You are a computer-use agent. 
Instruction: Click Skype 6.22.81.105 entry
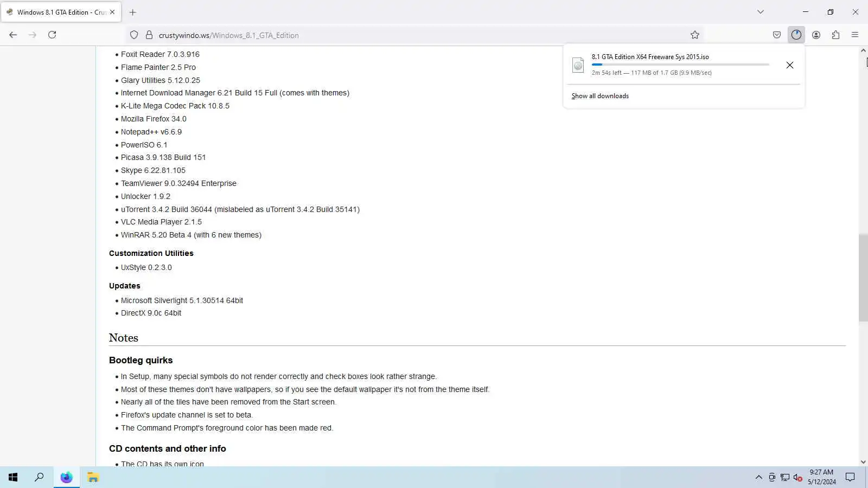(x=153, y=170)
